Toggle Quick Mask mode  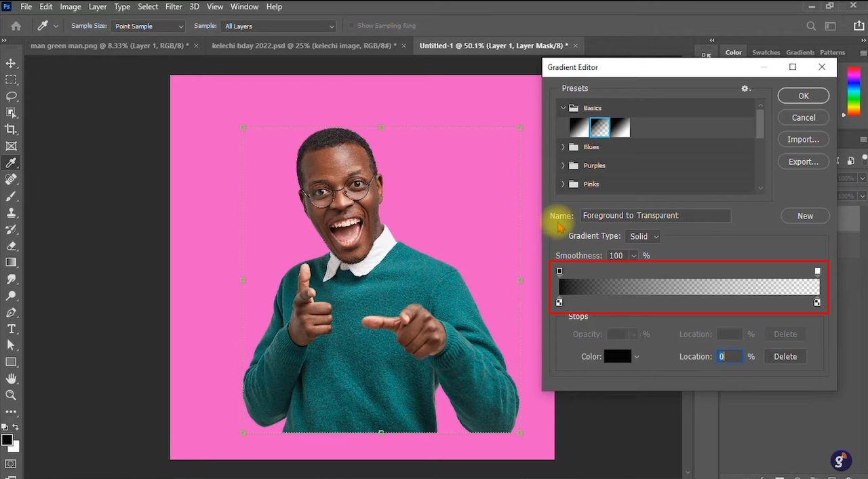point(11,465)
